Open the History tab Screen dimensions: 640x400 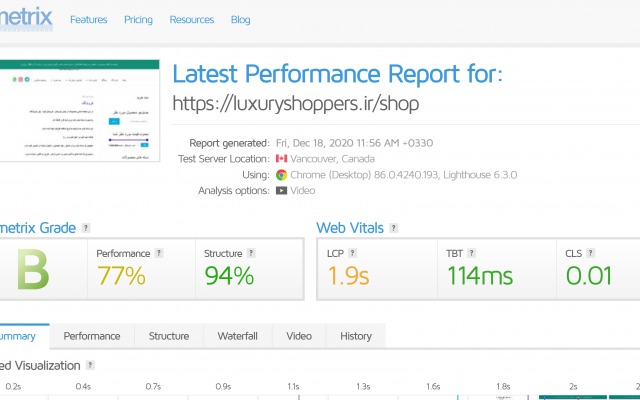[x=356, y=336]
